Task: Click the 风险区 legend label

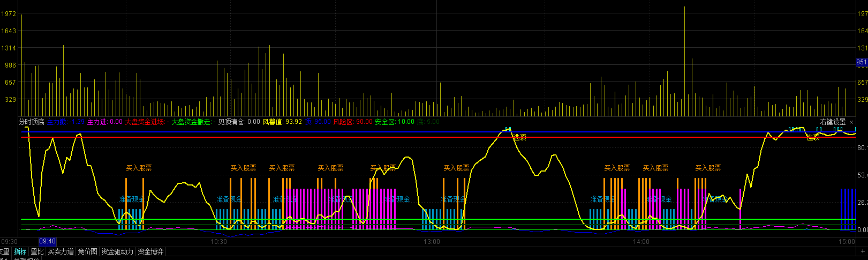Action: pos(353,122)
